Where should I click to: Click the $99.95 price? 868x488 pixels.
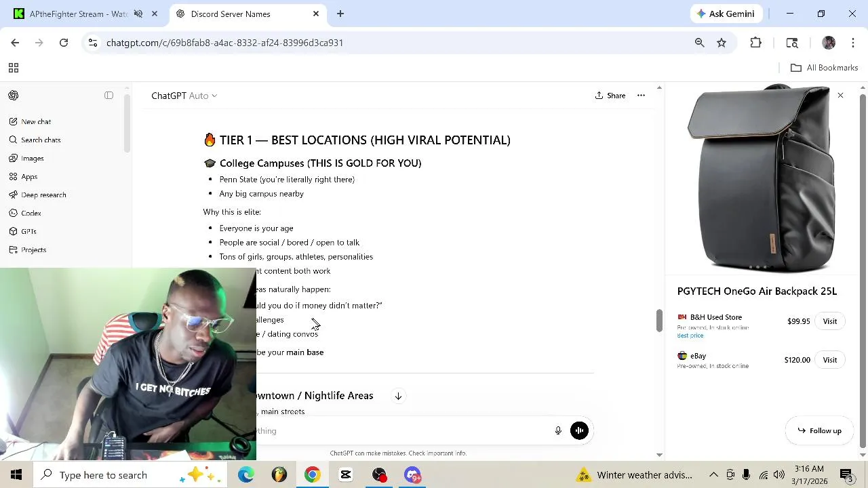798,321
